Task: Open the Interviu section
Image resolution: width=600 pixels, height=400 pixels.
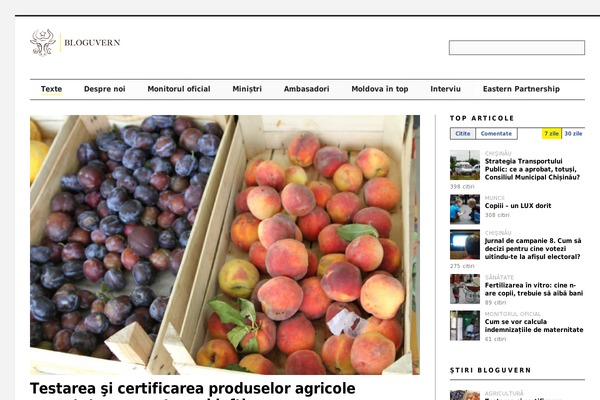Action: 445,89
